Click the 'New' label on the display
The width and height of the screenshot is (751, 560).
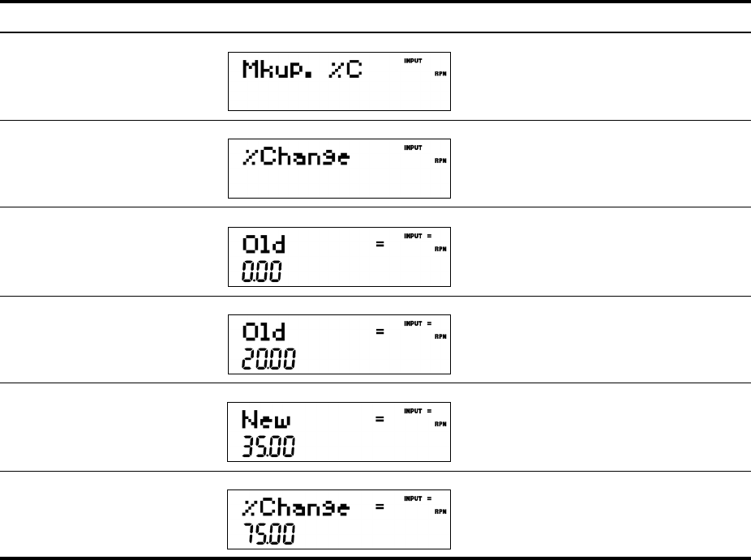[265, 421]
